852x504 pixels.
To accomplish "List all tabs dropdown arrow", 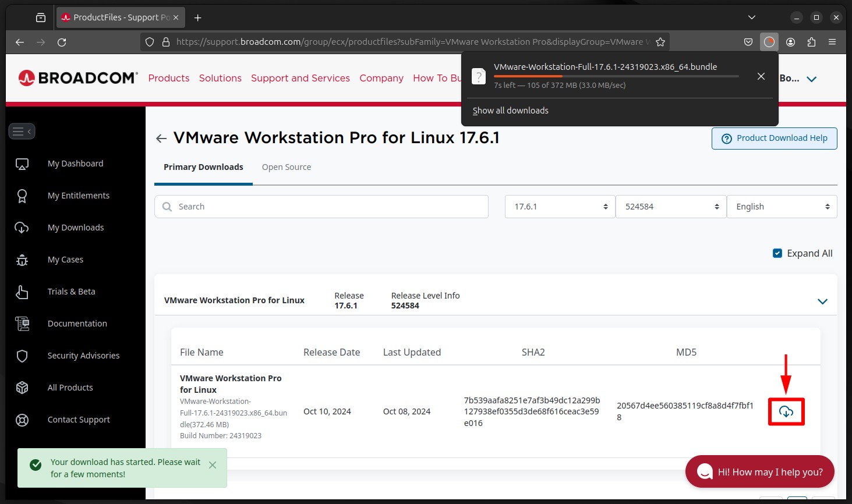I will point(752,17).
